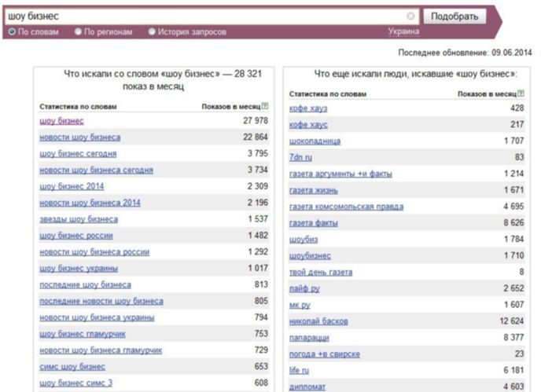Clear the search field with the X icon
This screenshot has width=541, height=392.
[x=410, y=16]
